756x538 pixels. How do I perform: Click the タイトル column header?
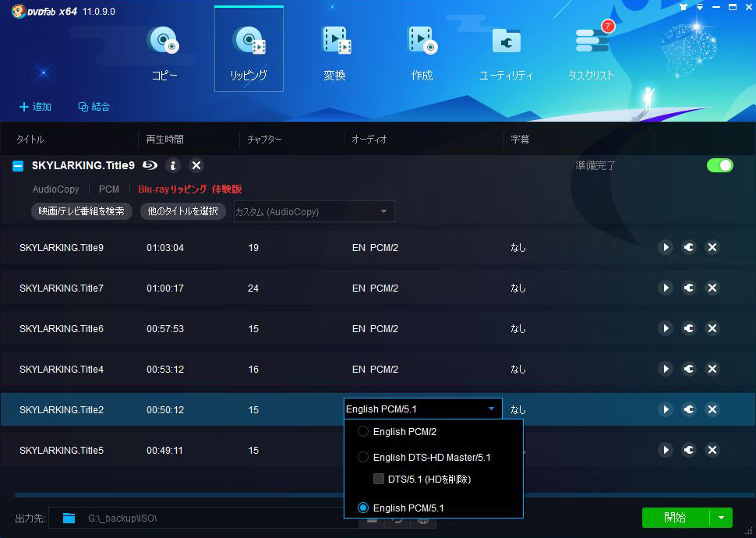coord(30,140)
